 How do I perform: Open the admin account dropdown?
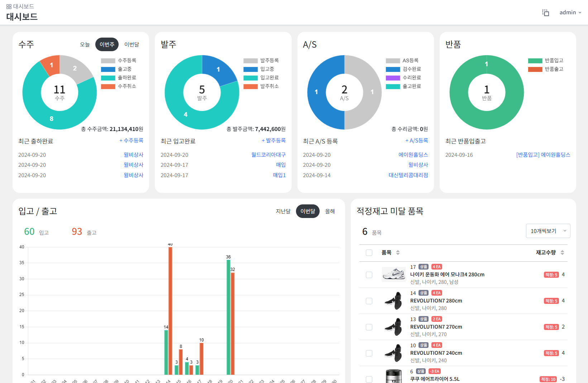coord(570,12)
